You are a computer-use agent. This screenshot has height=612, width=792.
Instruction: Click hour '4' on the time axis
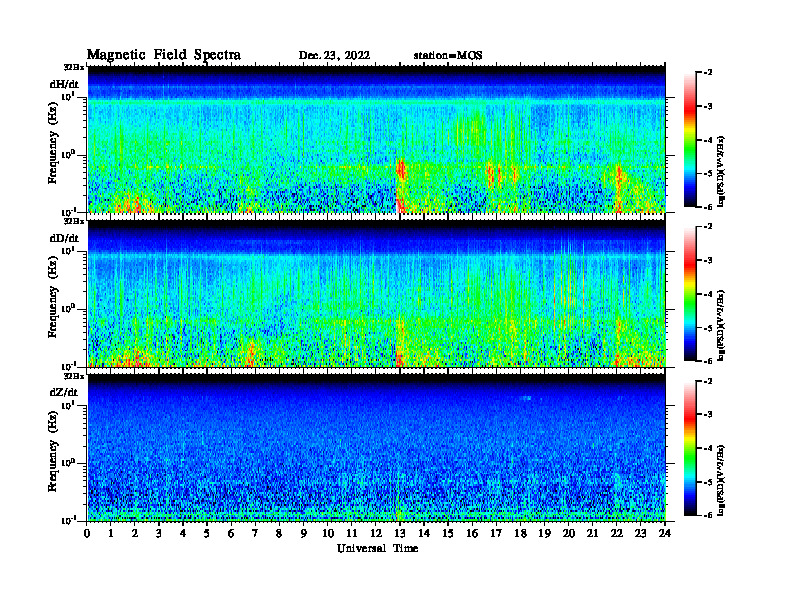pyautogui.click(x=183, y=533)
